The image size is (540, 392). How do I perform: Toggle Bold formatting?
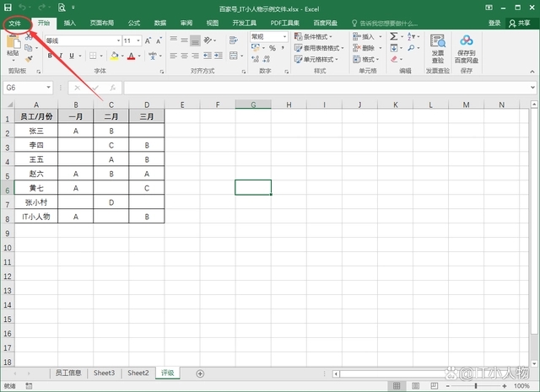[x=51, y=56]
